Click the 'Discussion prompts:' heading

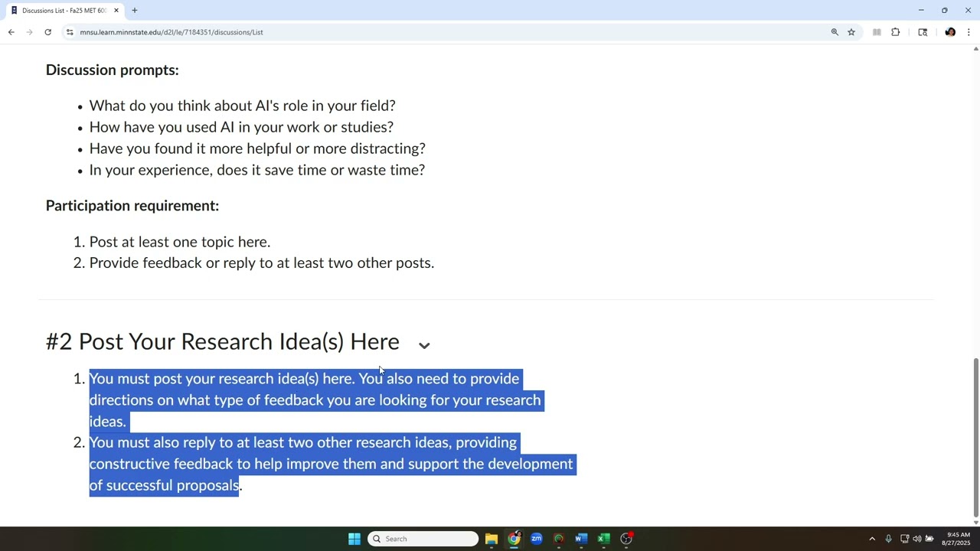pos(113,70)
